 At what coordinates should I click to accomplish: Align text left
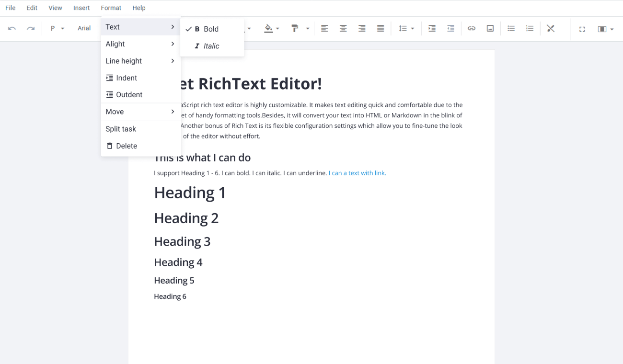click(x=324, y=29)
